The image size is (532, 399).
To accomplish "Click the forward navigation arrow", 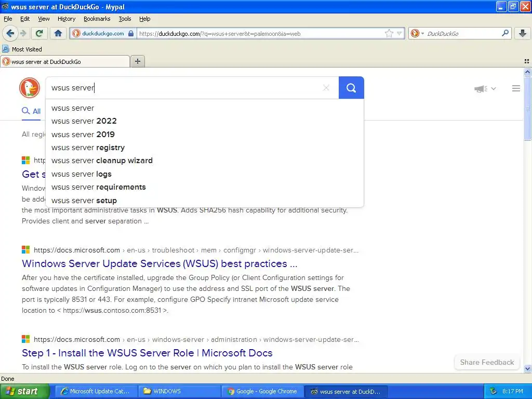I will click(23, 33).
